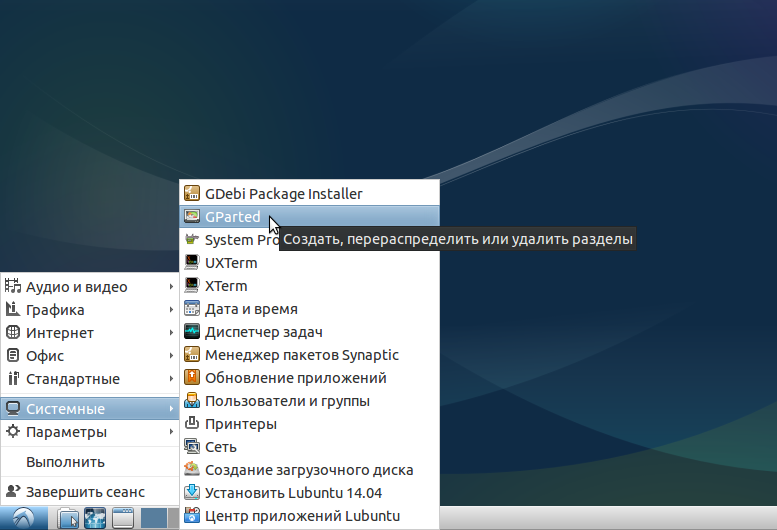Expand the Параметры submenu arrow
The width and height of the screenshot is (777, 530).
coord(171,432)
